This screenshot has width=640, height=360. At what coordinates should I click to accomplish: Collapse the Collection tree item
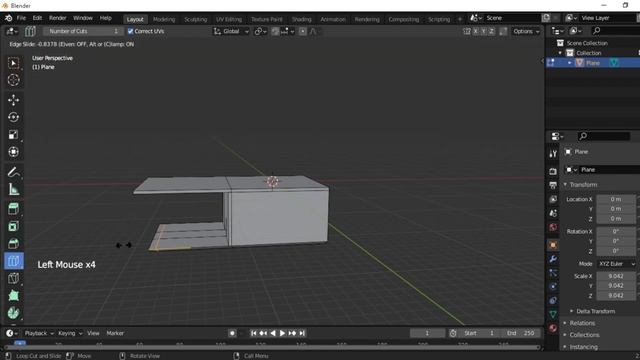(560, 53)
